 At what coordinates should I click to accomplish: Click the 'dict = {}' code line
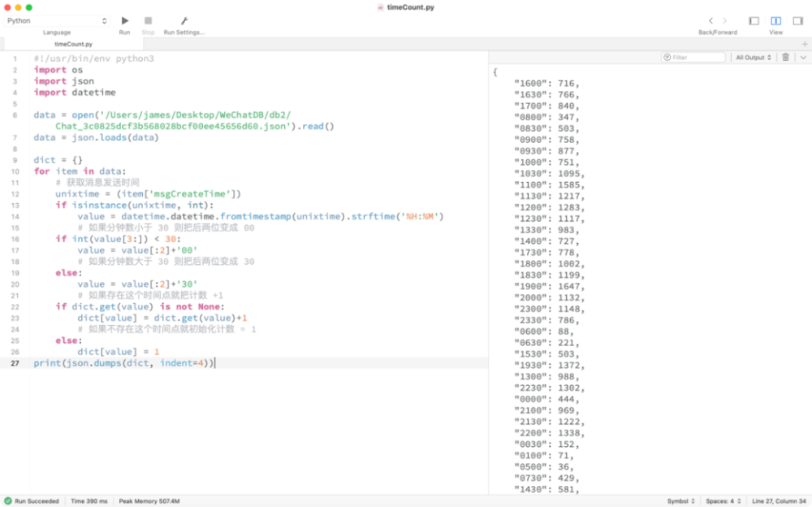(x=58, y=160)
